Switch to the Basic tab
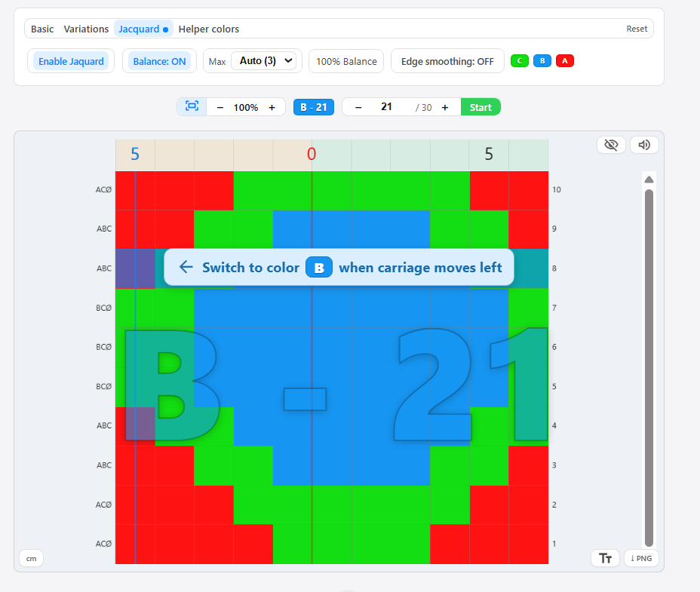This screenshot has height=592, width=700. tap(42, 29)
